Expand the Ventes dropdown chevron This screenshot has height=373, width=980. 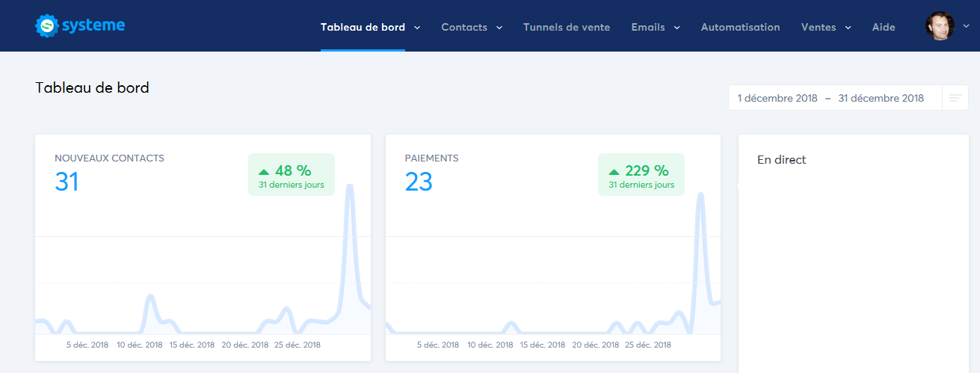click(x=848, y=28)
